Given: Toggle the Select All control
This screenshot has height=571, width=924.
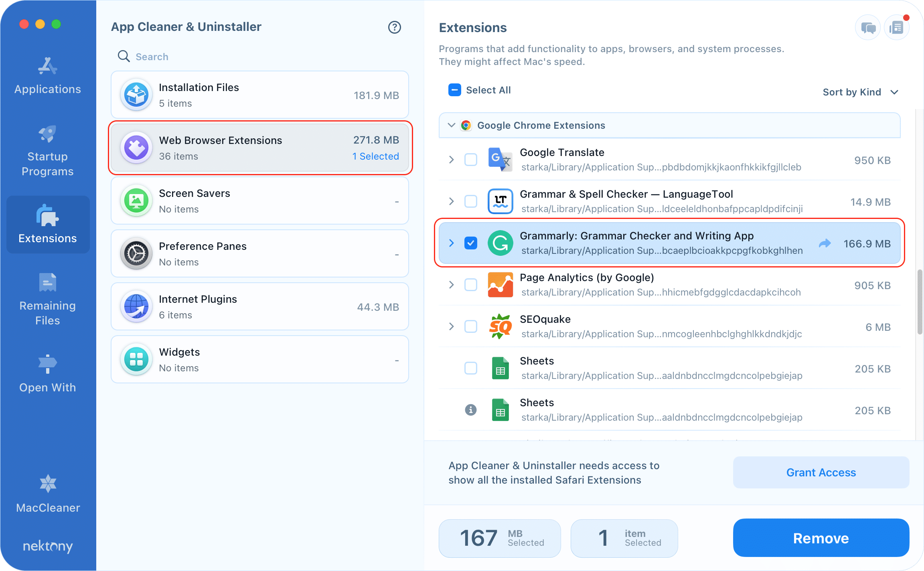Looking at the screenshot, I should pyautogui.click(x=454, y=90).
